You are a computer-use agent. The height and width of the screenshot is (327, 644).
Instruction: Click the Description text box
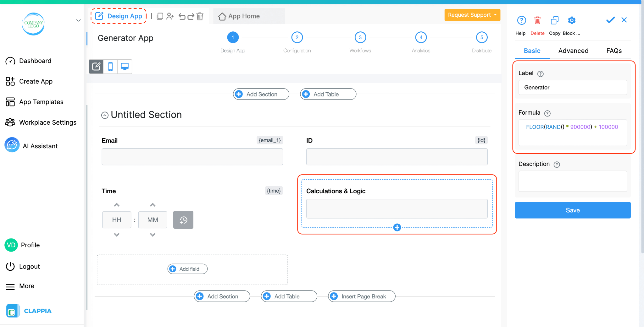573,181
